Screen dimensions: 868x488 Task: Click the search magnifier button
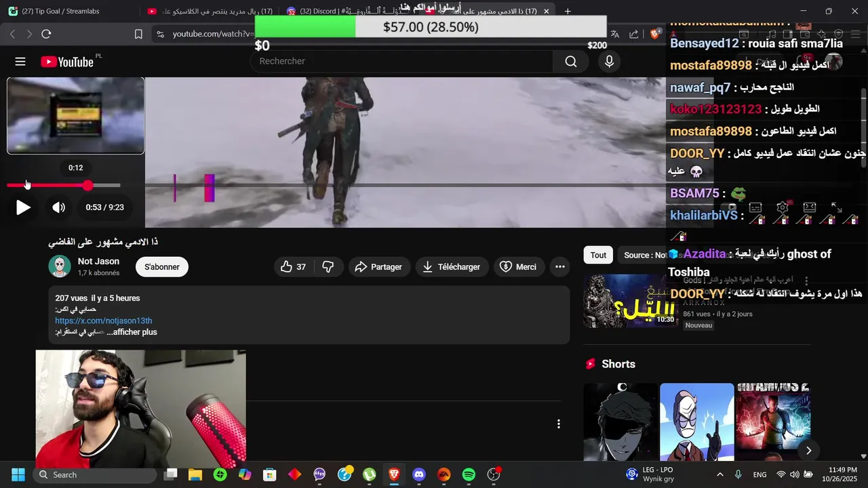[x=571, y=62]
